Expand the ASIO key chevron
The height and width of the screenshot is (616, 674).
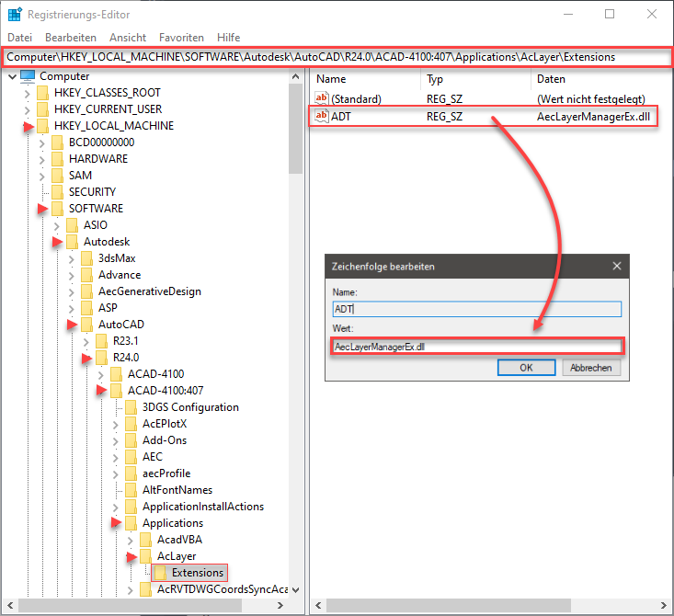coord(57,225)
